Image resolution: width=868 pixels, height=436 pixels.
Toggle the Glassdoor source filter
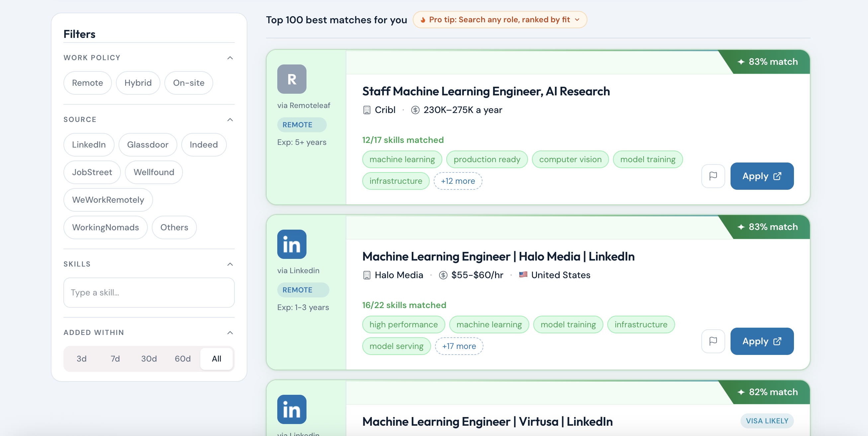pos(147,145)
